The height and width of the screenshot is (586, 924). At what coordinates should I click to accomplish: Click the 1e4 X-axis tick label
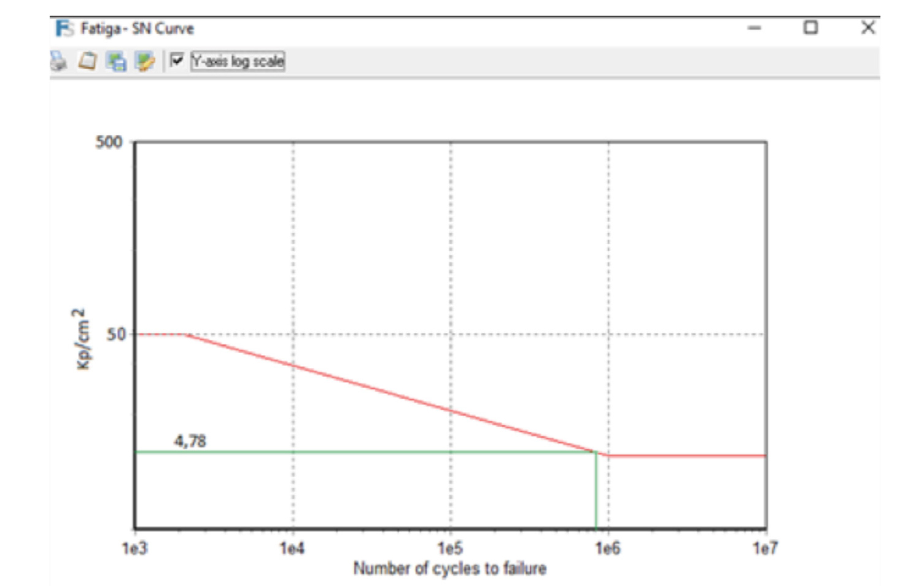(x=292, y=548)
